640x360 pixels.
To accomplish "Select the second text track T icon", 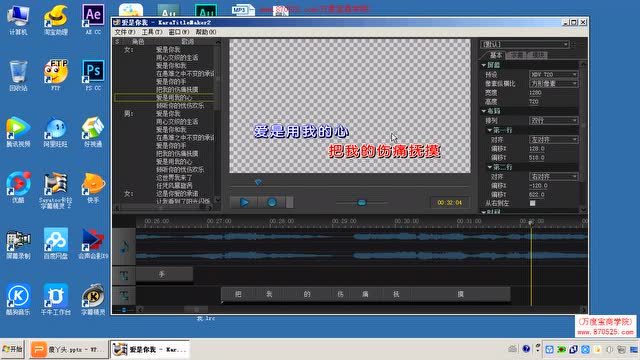I will pyautogui.click(x=124, y=295).
